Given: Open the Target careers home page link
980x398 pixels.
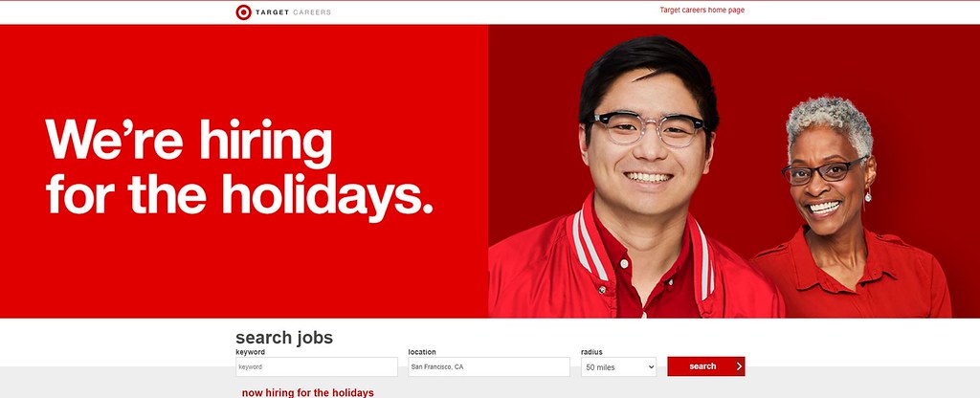Looking at the screenshot, I should tap(702, 10).
